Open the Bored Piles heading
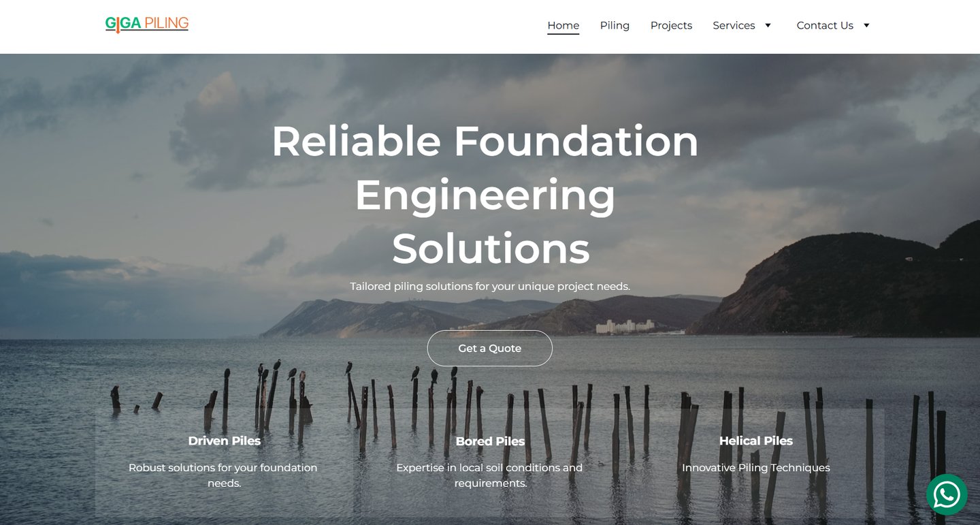The image size is (980, 525). 490,441
